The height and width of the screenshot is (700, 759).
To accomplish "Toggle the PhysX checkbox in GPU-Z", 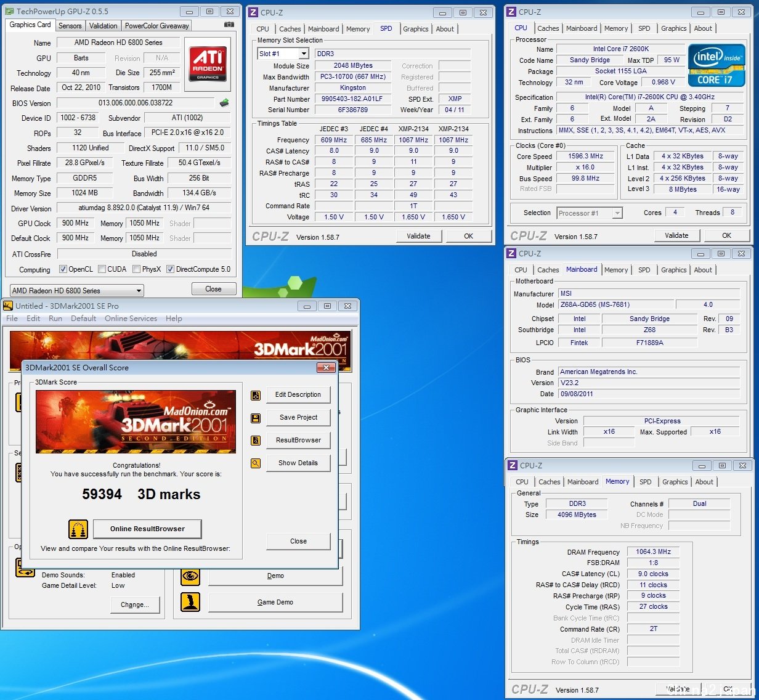I will coord(136,269).
